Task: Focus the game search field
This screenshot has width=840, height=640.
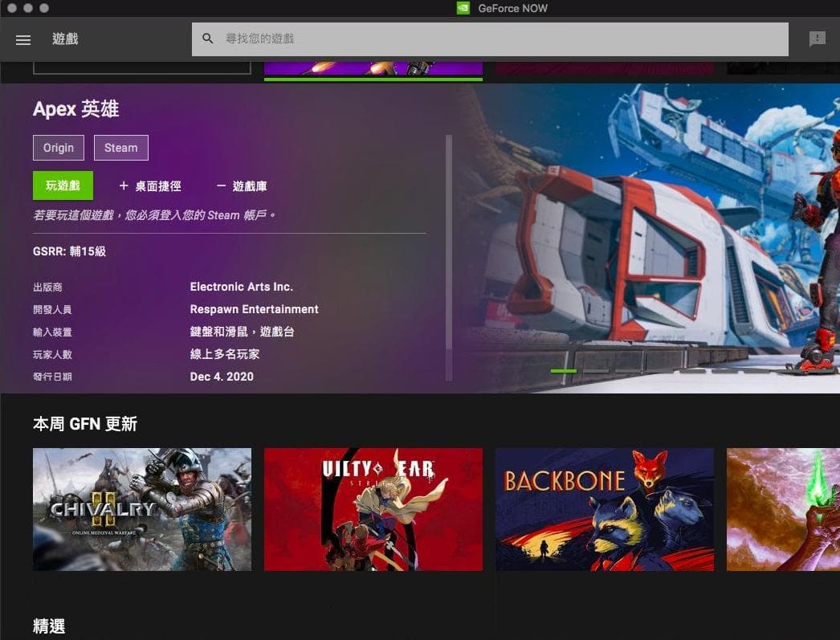Action: 490,39
